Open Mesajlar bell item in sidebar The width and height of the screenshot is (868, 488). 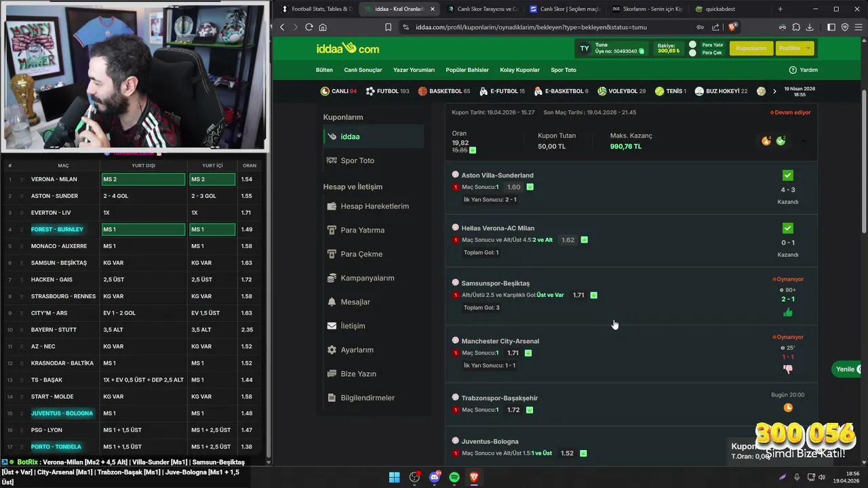coord(355,302)
